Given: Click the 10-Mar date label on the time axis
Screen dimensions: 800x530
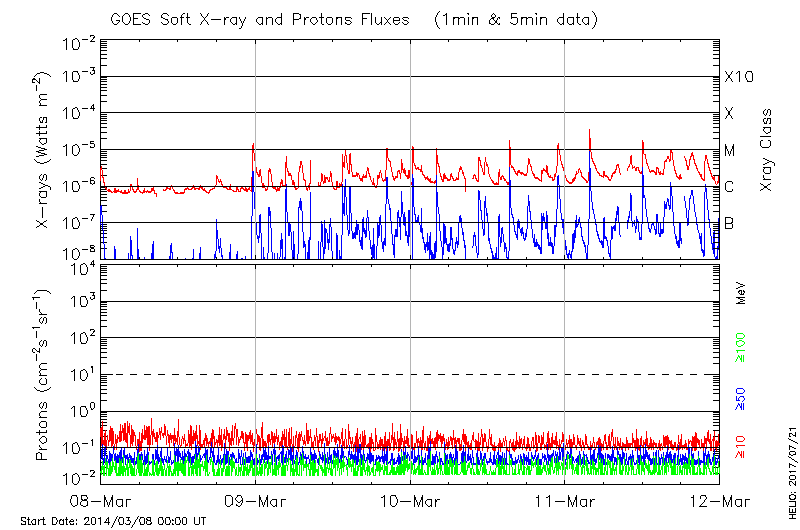Looking at the screenshot, I should (x=410, y=501).
